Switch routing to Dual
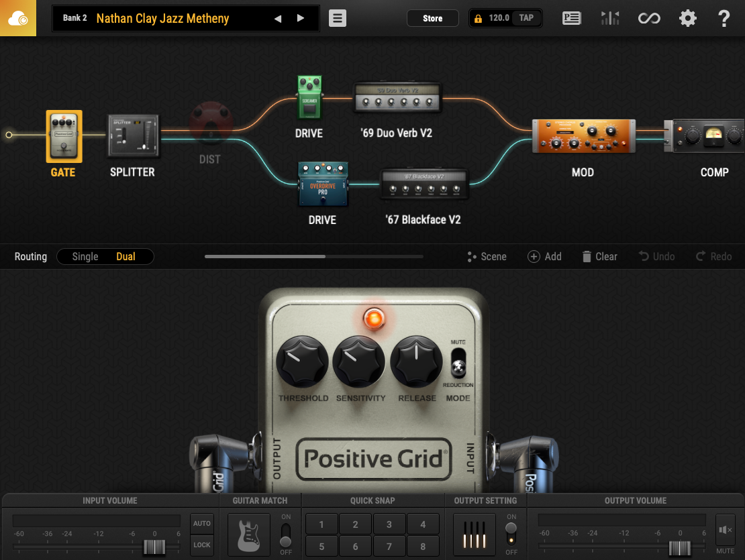Image resolution: width=745 pixels, height=560 pixels. pyautogui.click(x=126, y=257)
